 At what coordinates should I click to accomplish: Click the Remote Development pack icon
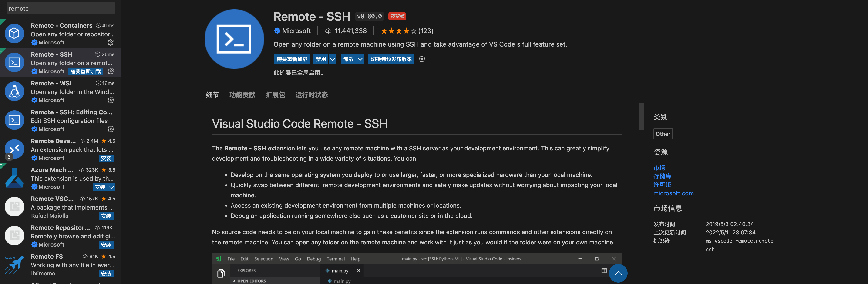pyautogui.click(x=14, y=149)
